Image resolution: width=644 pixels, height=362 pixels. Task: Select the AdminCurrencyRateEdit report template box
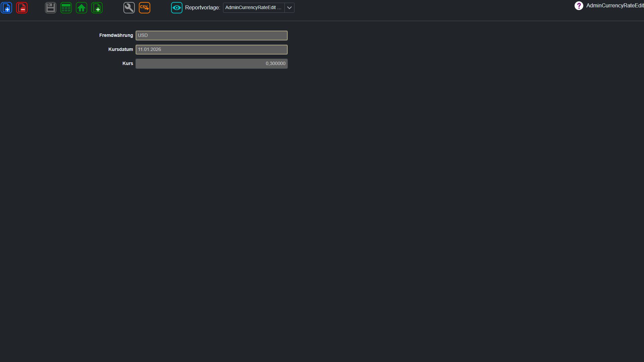(254, 8)
